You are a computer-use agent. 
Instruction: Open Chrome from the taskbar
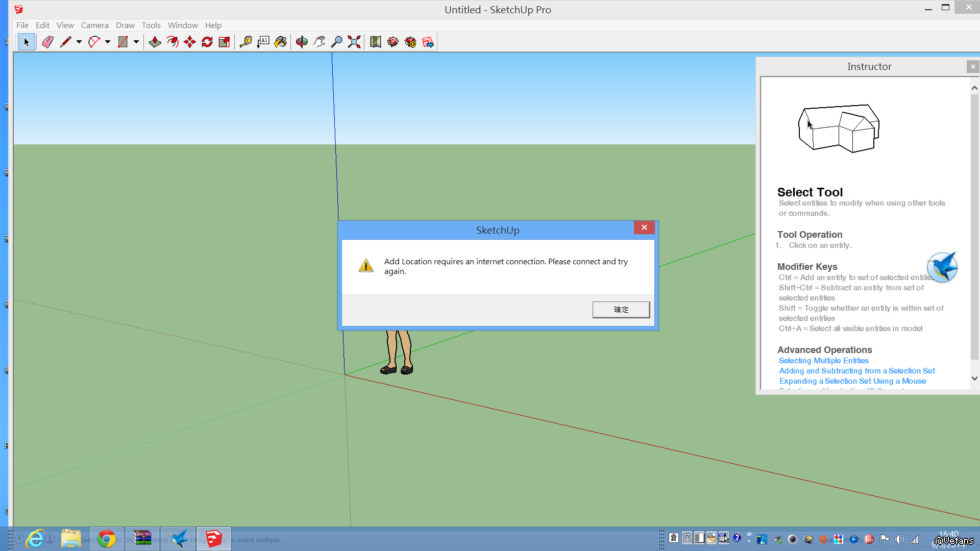point(107,539)
